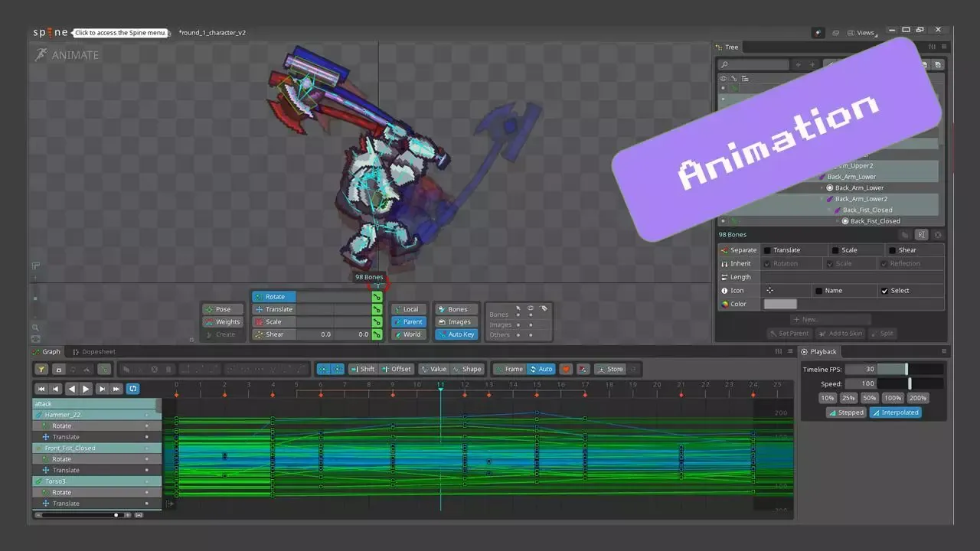Jump to the first frame

tap(42, 389)
